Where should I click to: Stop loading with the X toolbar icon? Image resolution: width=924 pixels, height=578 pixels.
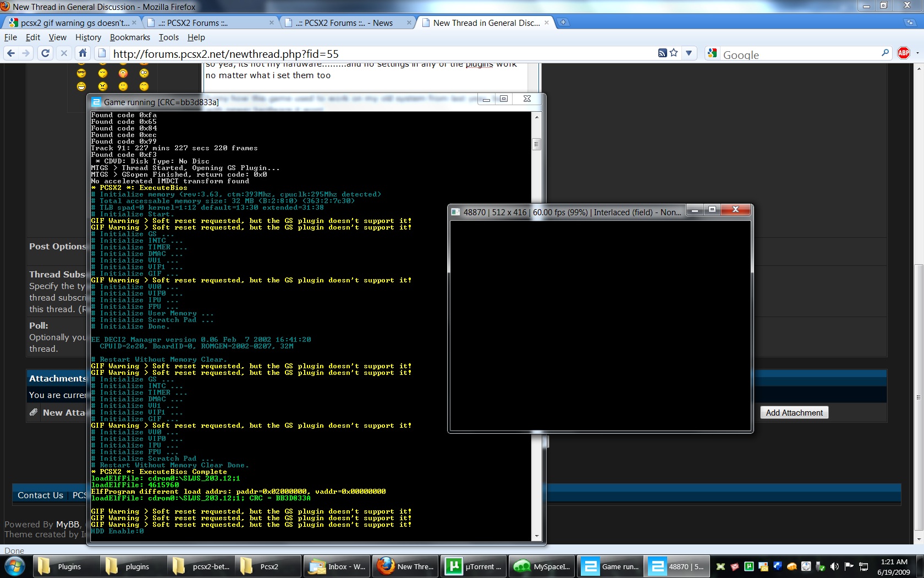point(64,53)
